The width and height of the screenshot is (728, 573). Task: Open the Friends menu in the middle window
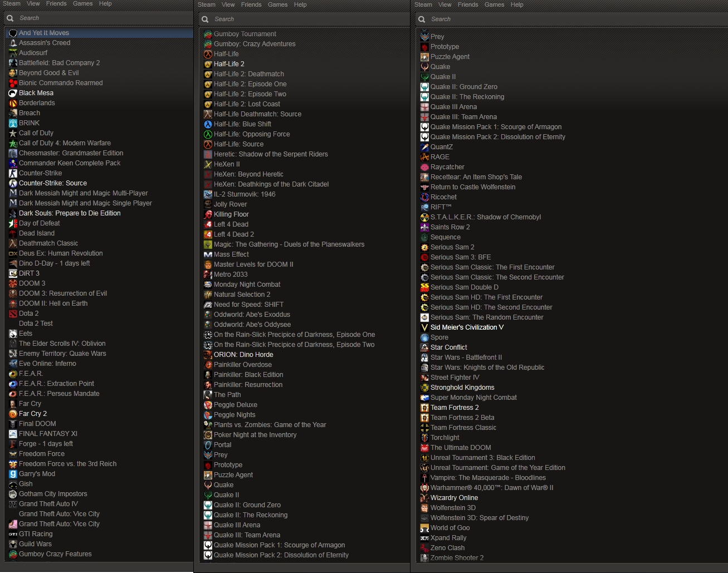[x=251, y=4]
